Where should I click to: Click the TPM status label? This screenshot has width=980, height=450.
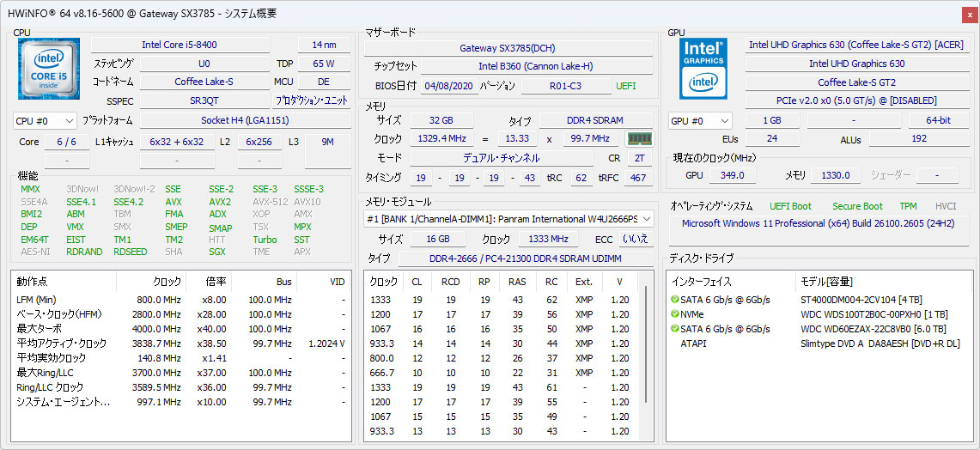coord(908,206)
